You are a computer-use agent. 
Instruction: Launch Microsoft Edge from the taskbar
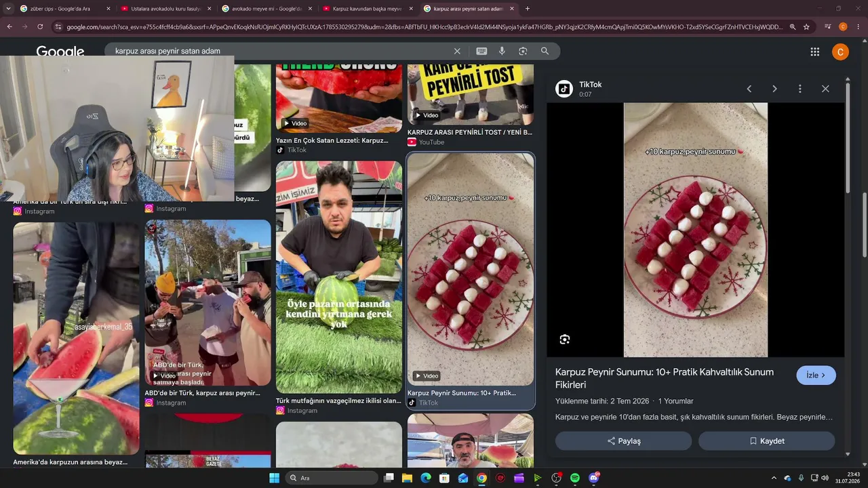[426, 478]
